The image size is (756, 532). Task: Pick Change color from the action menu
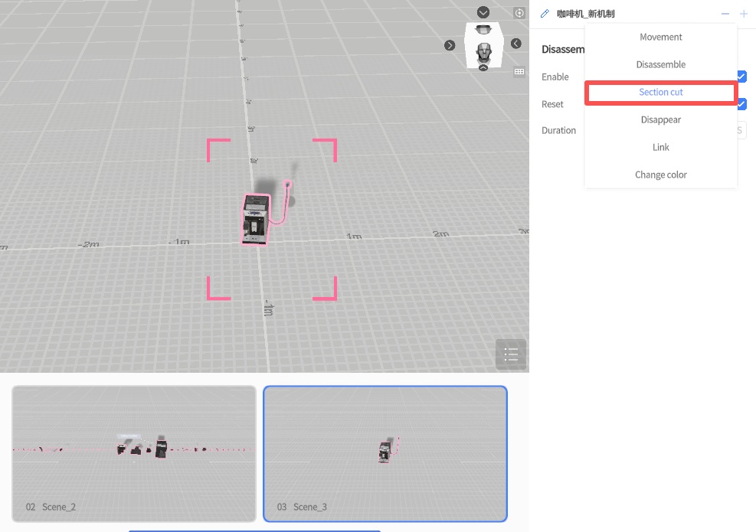coord(660,175)
